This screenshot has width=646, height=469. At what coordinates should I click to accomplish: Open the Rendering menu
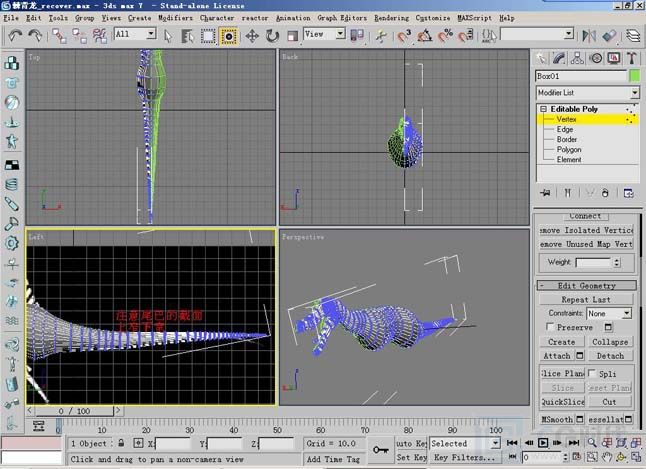391,18
